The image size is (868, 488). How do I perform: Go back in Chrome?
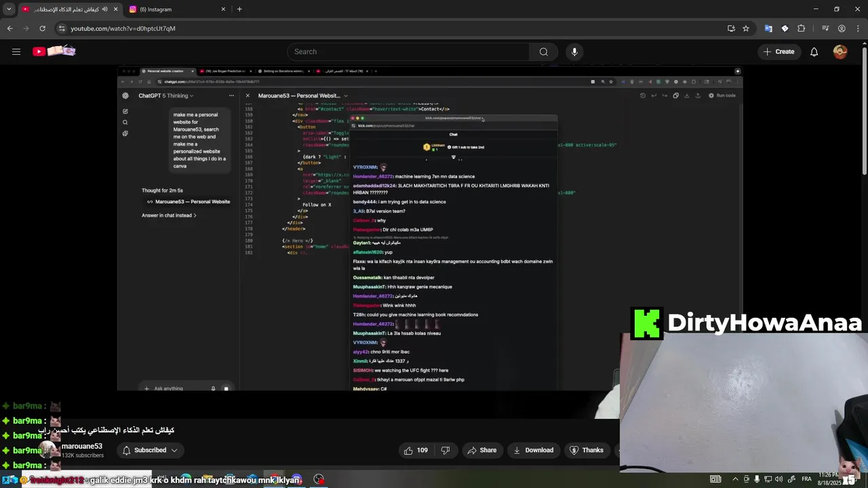point(9,28)
